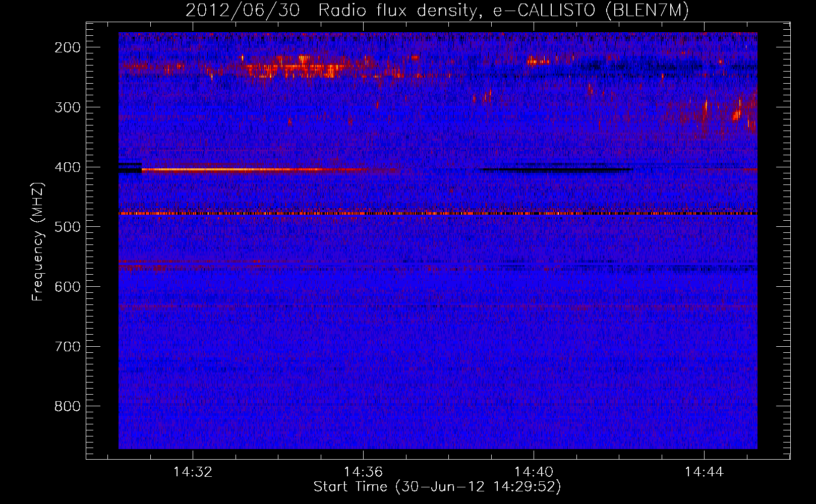
Task: Click the 800 frequency tick label
Action: [67, 406]
